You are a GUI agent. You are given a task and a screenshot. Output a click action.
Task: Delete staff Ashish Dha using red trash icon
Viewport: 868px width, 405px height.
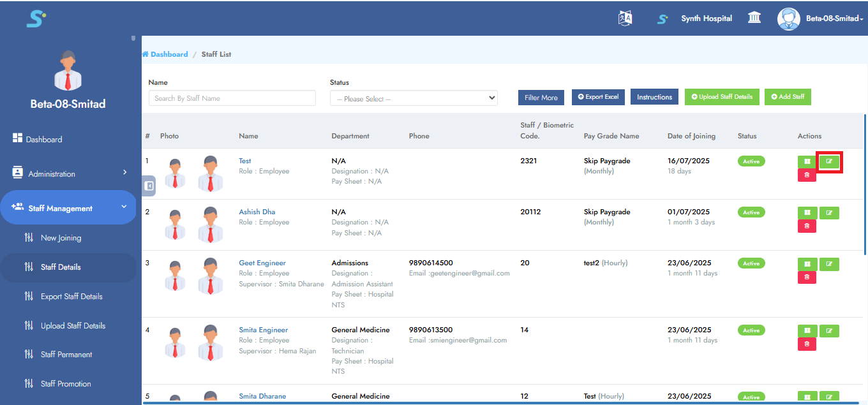807,226
